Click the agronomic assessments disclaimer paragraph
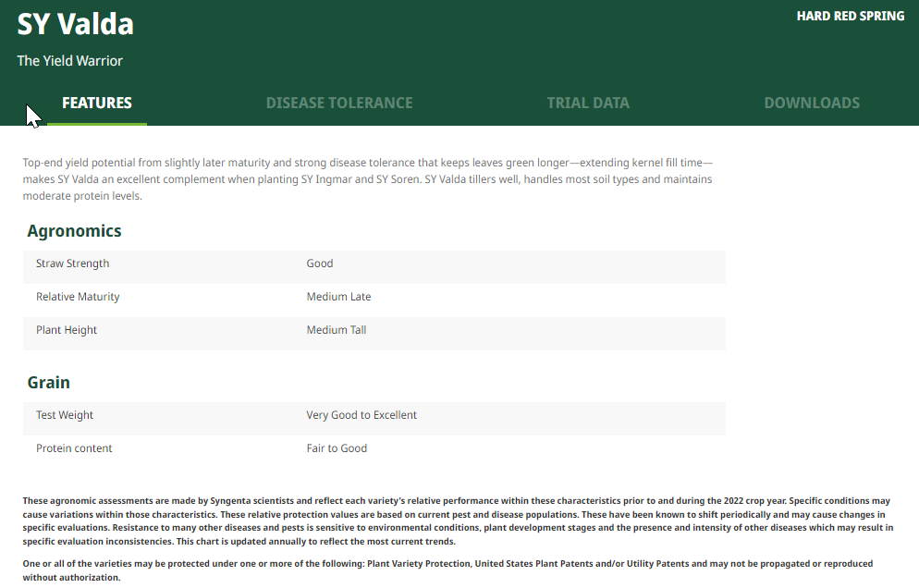919x588 pixels. 459,521
